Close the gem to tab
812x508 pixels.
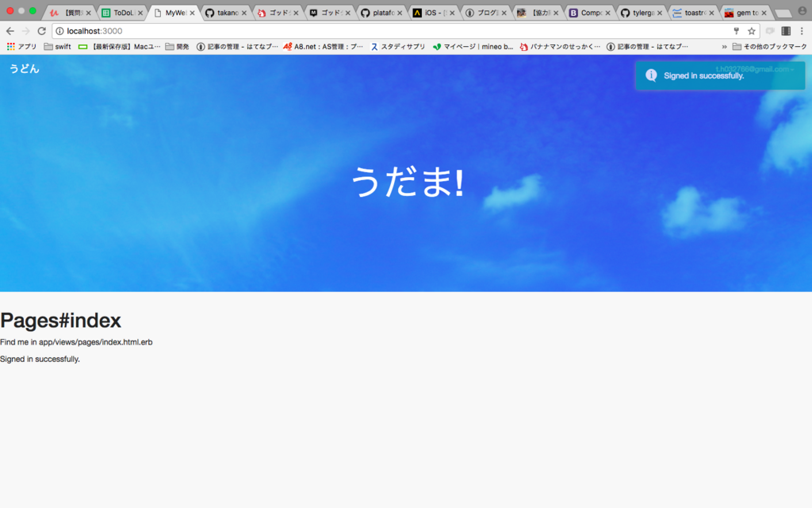click(764, 13)
